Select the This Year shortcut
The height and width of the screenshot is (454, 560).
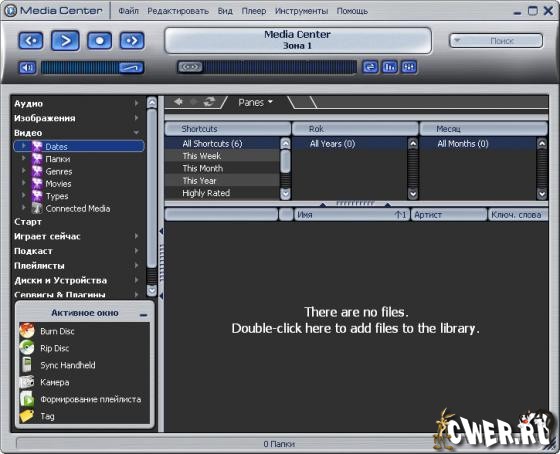pyautogui.click(x=222, y=181)
